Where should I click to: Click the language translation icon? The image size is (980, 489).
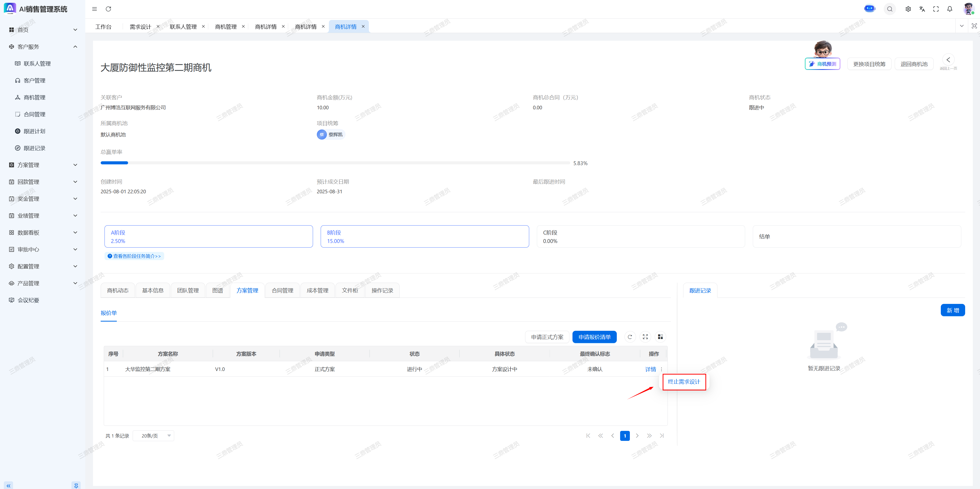pos(922,9)
